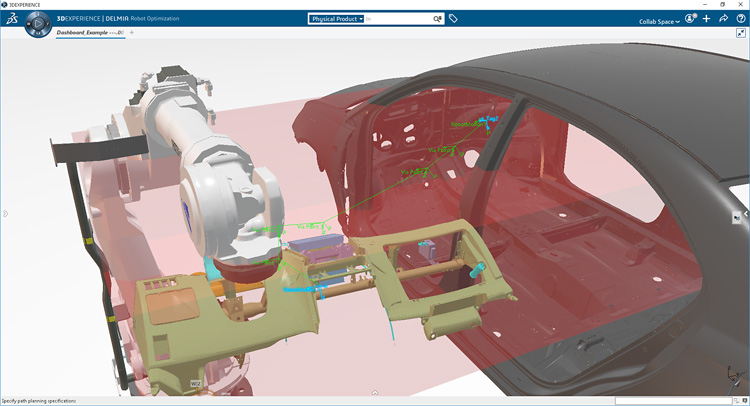Open the user profile icon
Image resolution: width=750 pixels, height=406 pixels.
(690, 19)
